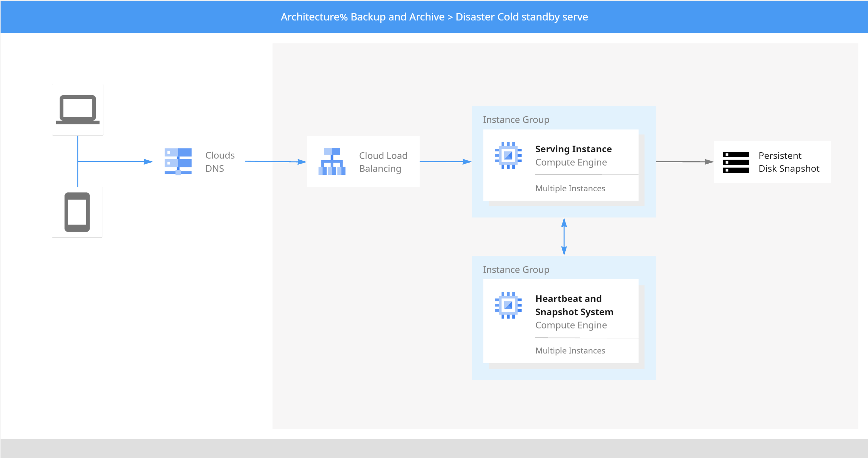Screen dimensions: 868x458
Task: Select the Serving Instance Compute Engine icon
Action: 509,156
